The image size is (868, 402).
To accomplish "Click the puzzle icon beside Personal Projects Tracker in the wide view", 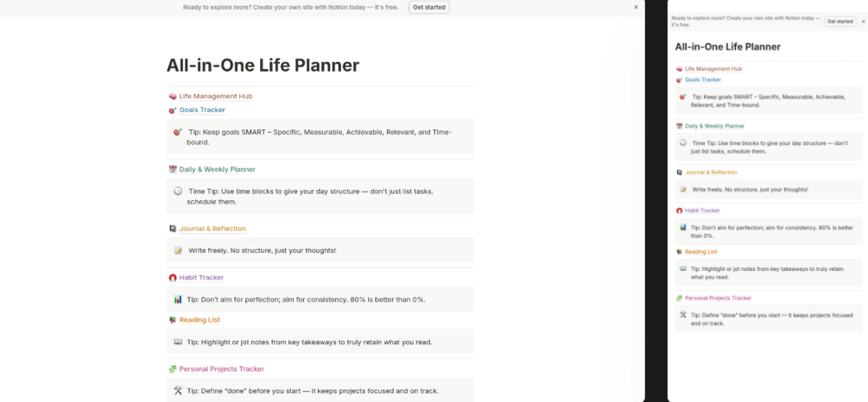I will (173, 369).
